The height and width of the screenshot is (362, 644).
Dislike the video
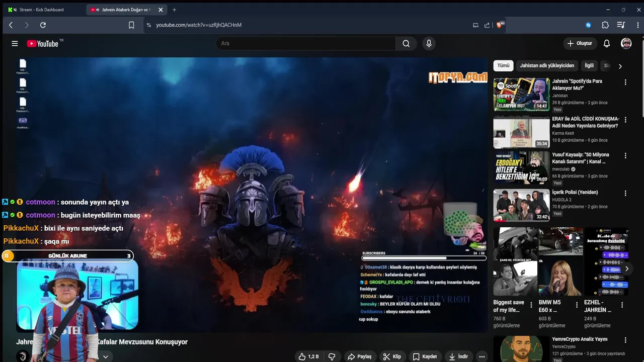(x=332, y=356)
